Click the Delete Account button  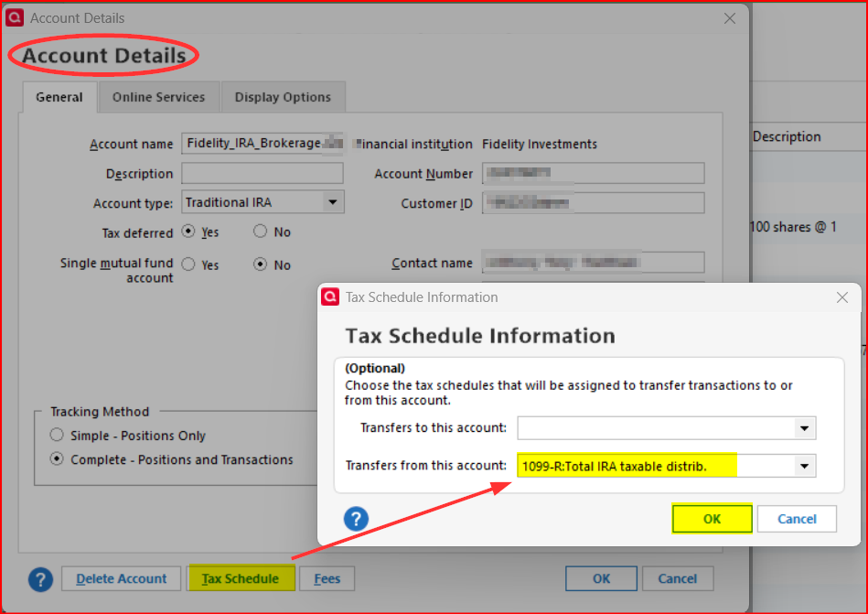122,578
